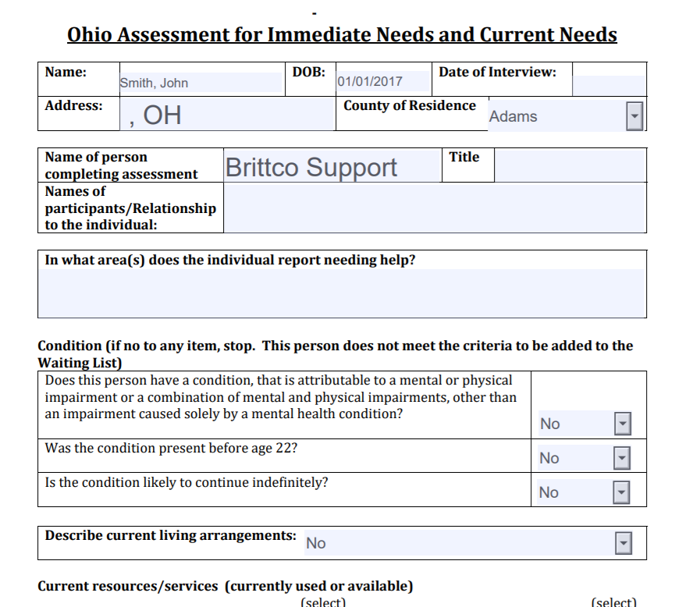Viewport: 700px width, 607px height.
Task: Click the DOB field showing 01/01/2017
Action: pyautogui.click(x=382, y=81)
